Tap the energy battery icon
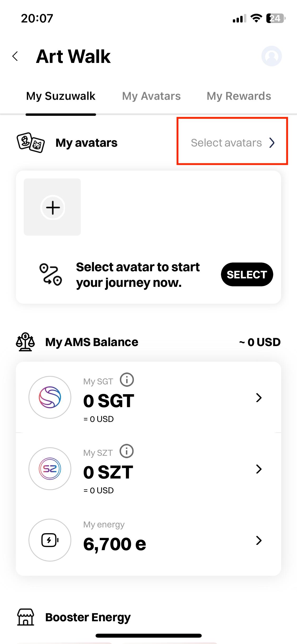This screenshot has width=297, height=644. 50,540
